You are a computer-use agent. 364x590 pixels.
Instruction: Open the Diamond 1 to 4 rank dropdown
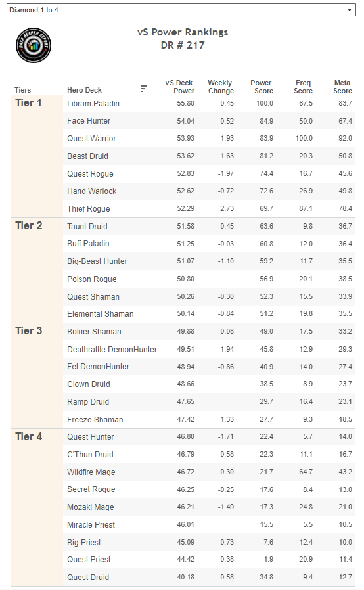pyautogui.click(x=181, y=10)
